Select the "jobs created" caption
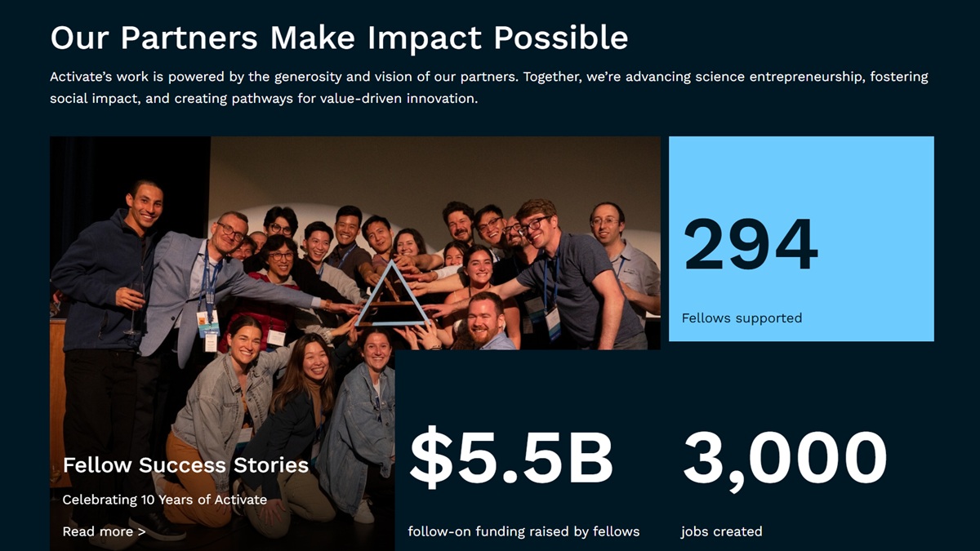980x551 pixels. (721, 531)
